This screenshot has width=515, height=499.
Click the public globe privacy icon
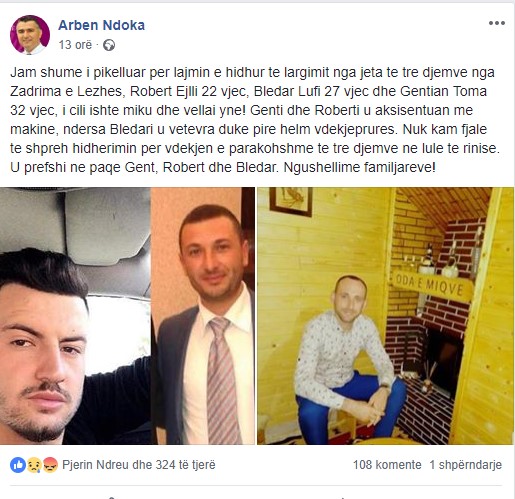(109, 45)
